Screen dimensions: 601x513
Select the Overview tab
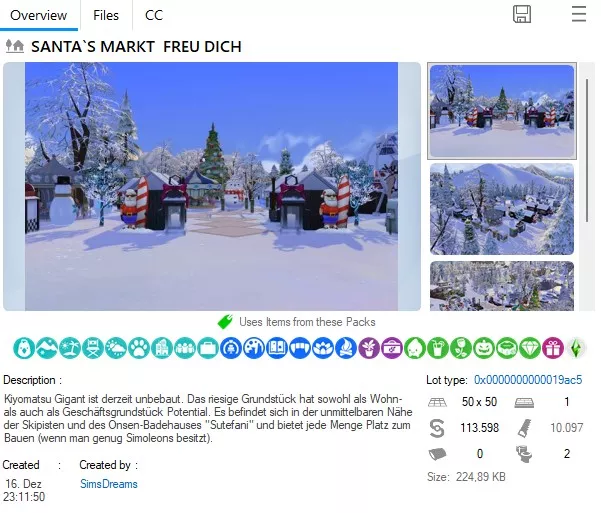click(x=38, y=15)
